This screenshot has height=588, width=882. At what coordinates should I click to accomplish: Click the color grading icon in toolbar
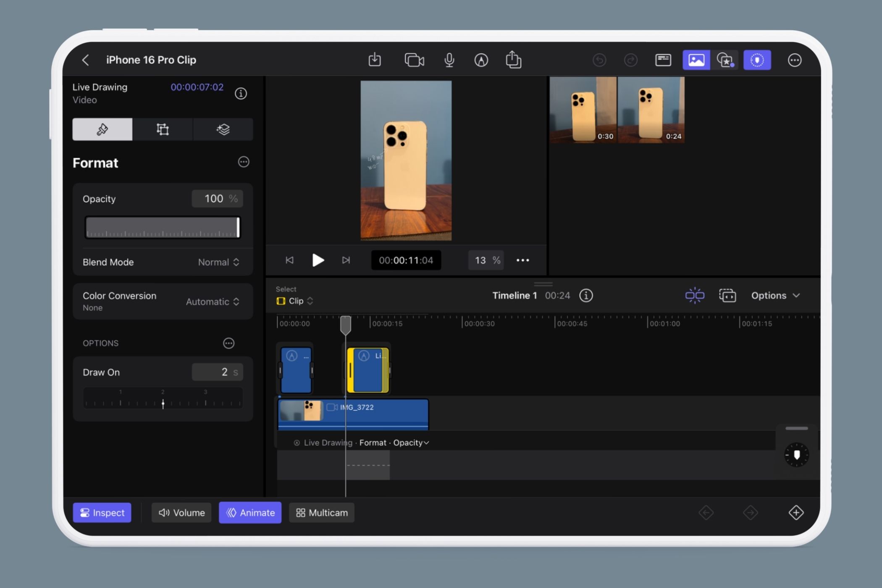coord(757,60)
